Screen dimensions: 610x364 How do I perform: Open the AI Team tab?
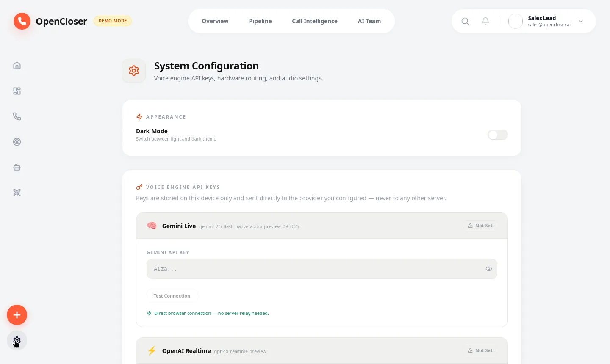[369, 21]
